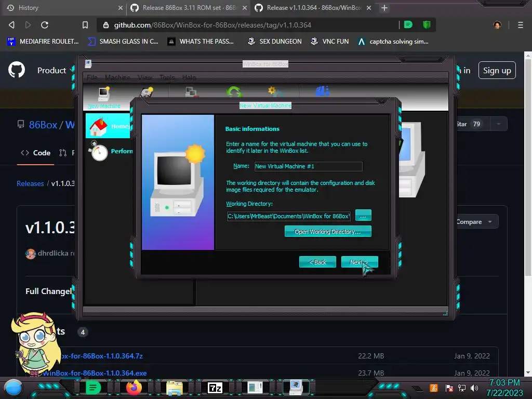Viewport: 532px width, 399px height.
Task: Open the 86Box owner link
Action: click(x=43, y=125)
